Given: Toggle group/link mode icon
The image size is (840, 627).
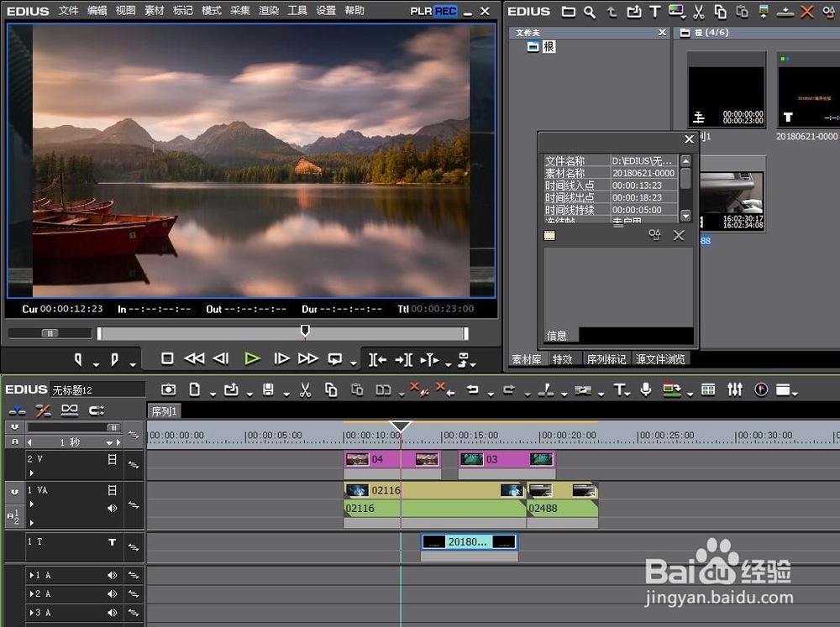Looking at the screenshot, I should tap(70, 410).
